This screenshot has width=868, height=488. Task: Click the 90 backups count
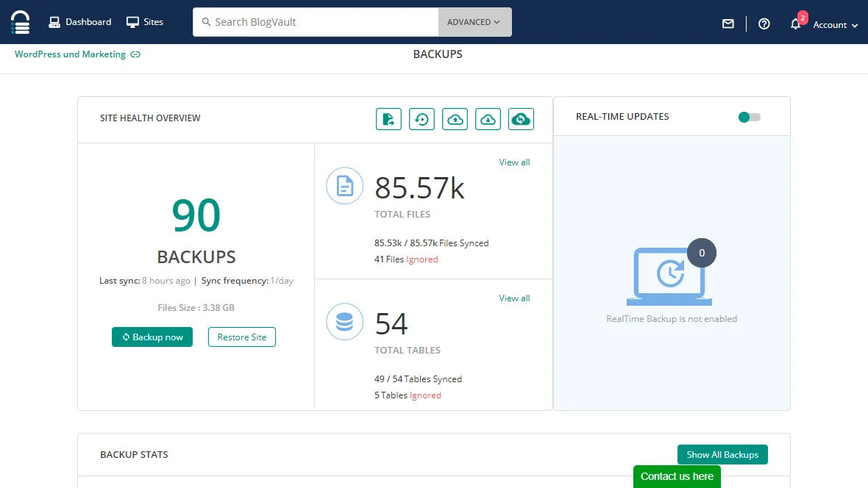pyautogui.click(x=196, y=215)
